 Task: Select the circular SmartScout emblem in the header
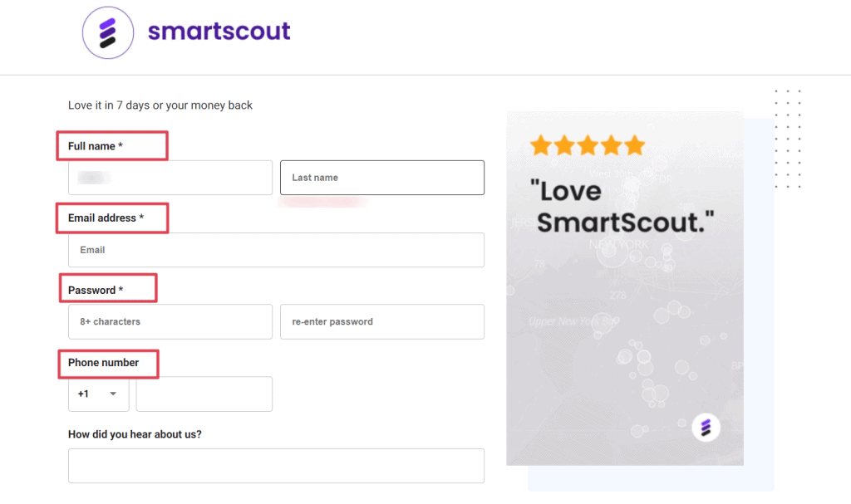107,32
